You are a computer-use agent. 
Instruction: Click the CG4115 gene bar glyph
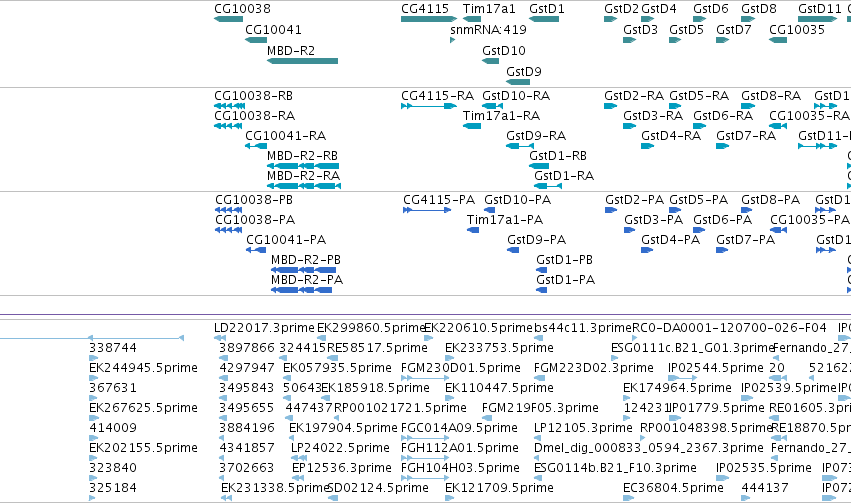click(429, 19)
